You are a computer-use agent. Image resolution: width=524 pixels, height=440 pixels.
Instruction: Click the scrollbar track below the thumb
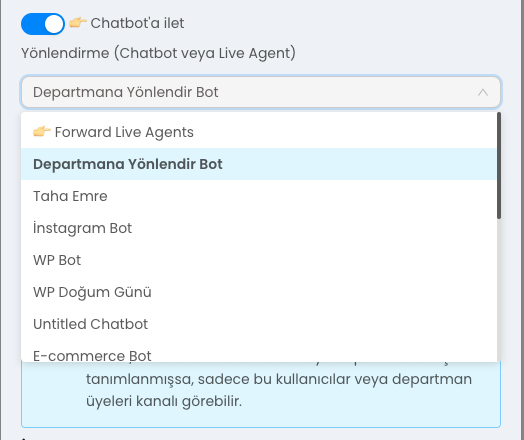pos(499,291)
